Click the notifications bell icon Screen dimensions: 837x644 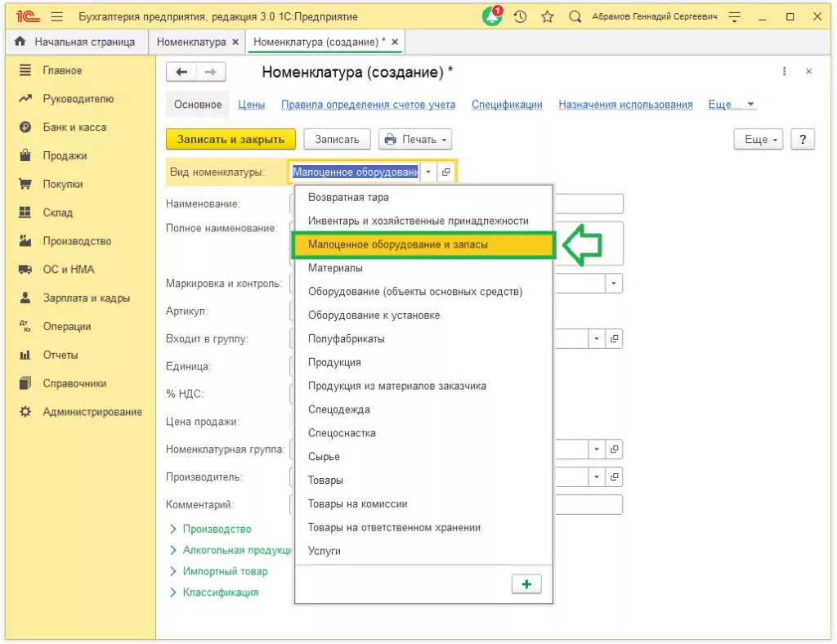(x=492, y=17)
